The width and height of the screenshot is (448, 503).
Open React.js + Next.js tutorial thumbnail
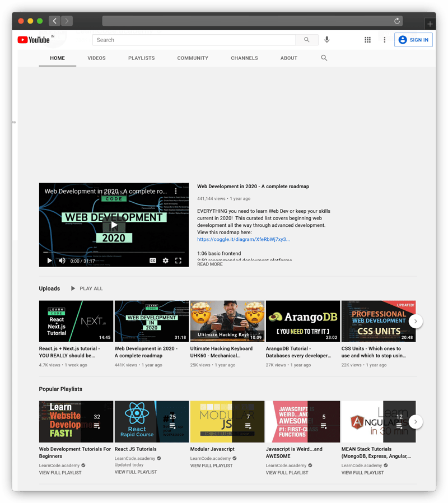pos(76,321)
